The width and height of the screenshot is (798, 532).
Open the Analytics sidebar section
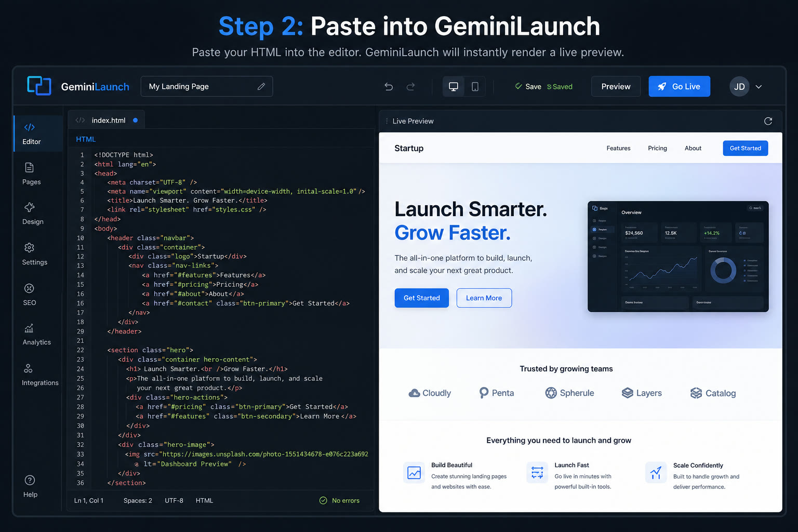(36, 335)
